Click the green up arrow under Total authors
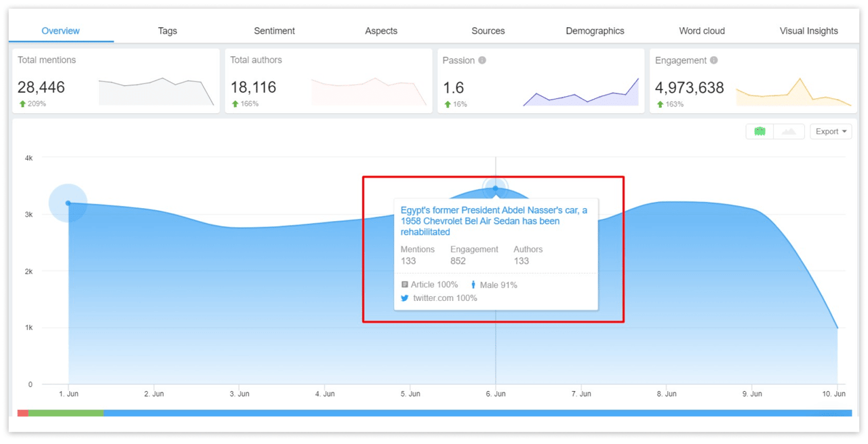868x444 pixels. point(235,104)
